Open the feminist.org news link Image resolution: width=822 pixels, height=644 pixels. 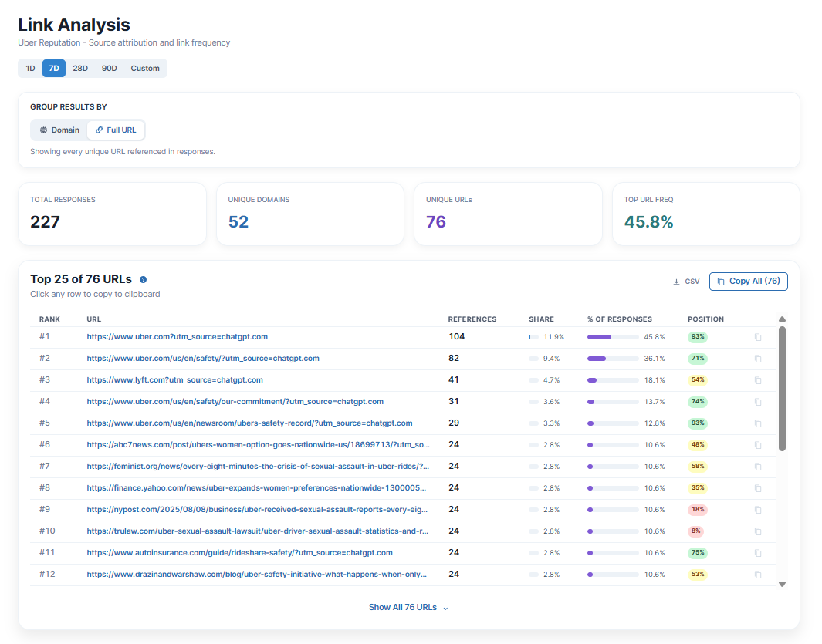click(x=258, y=467)
